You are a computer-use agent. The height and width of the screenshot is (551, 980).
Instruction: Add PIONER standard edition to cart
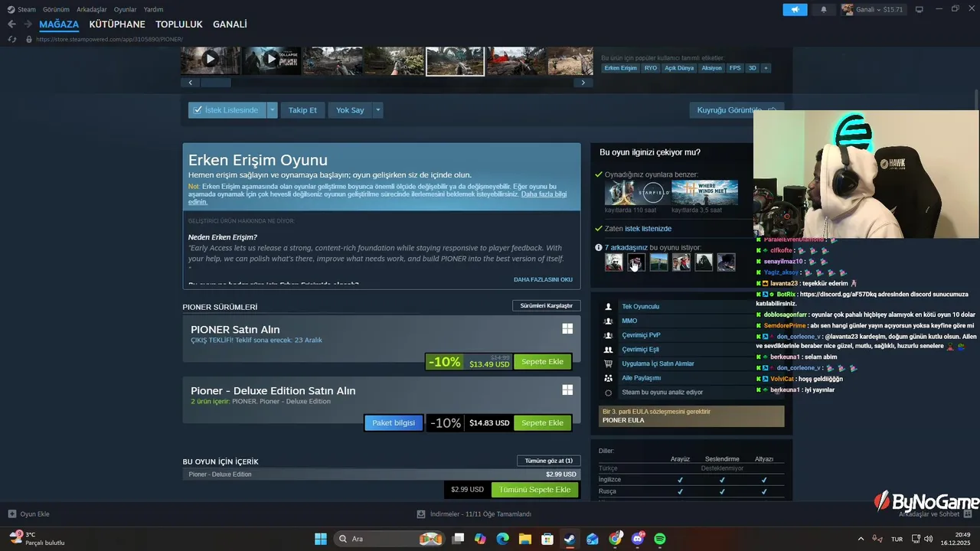(542, 362)
